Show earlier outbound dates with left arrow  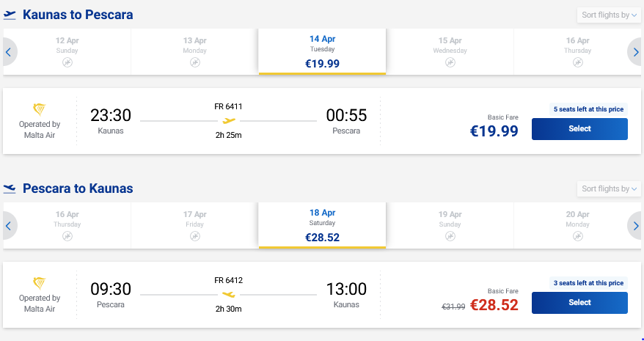(x=9, y=52)
